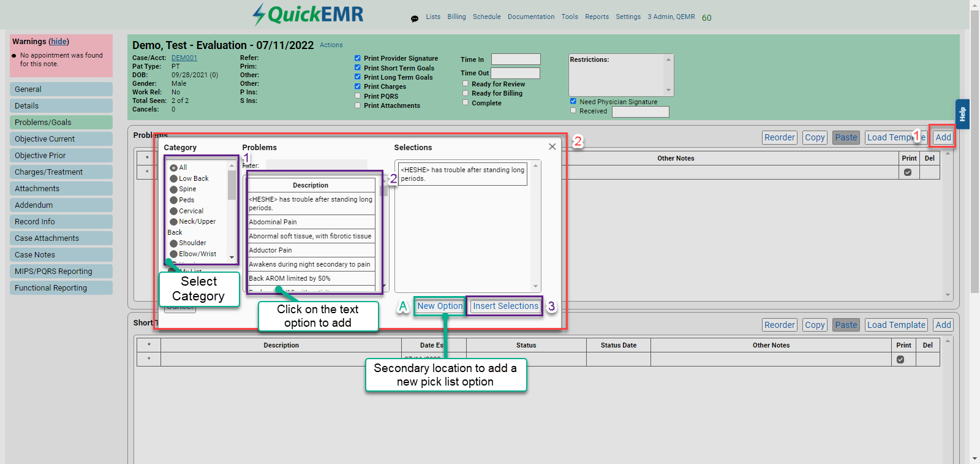
Task: Click the Time In field
Action: tap(516, 59)
